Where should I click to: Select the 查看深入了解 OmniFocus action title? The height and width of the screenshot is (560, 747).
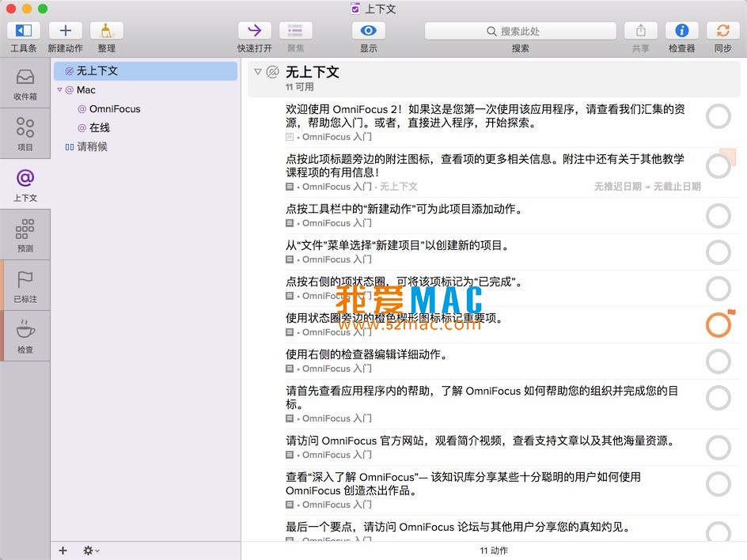click(x=463, y=484)
